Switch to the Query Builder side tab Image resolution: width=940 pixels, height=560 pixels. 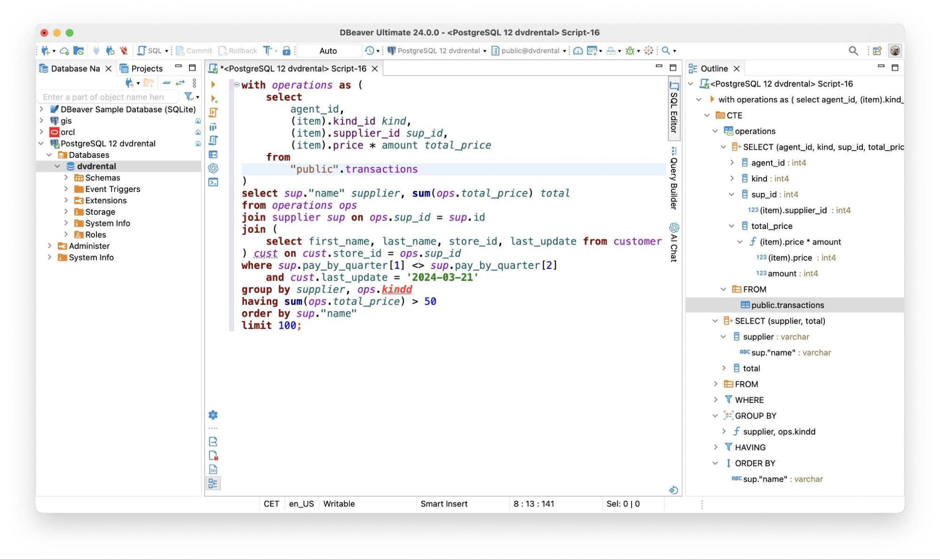673,183
